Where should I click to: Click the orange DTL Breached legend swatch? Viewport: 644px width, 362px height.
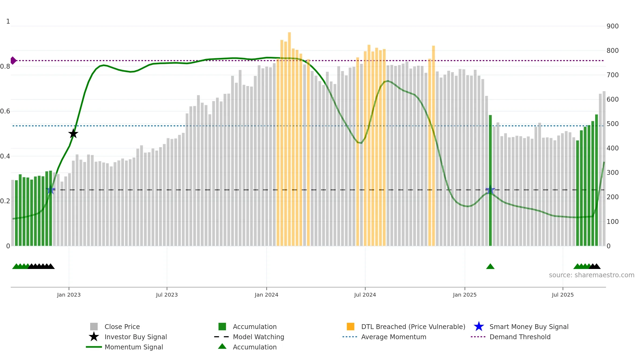350,327
